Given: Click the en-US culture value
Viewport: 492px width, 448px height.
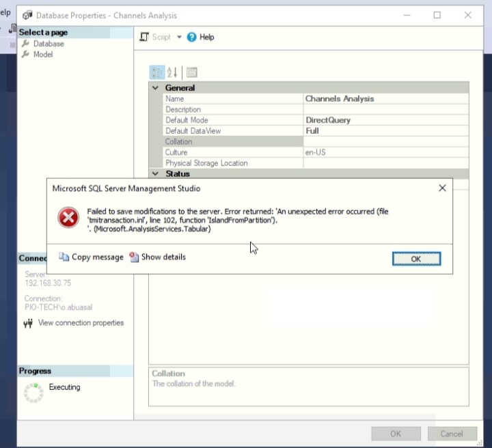Looking at the screenshot, I should tap(315, 152).
